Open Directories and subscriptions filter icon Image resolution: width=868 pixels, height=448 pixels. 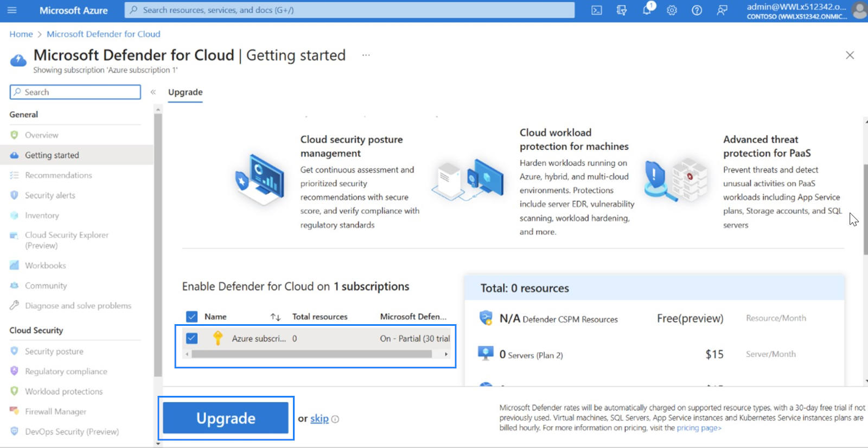[x=622, y=10]
